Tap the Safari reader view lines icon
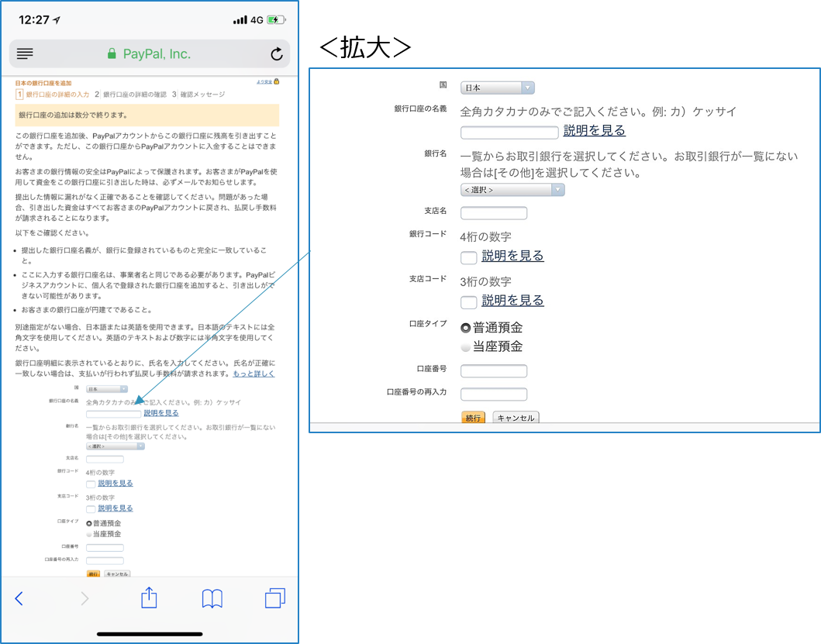This screenshot has height=644, width=821. pyautogui.click(x=26, y=53)
